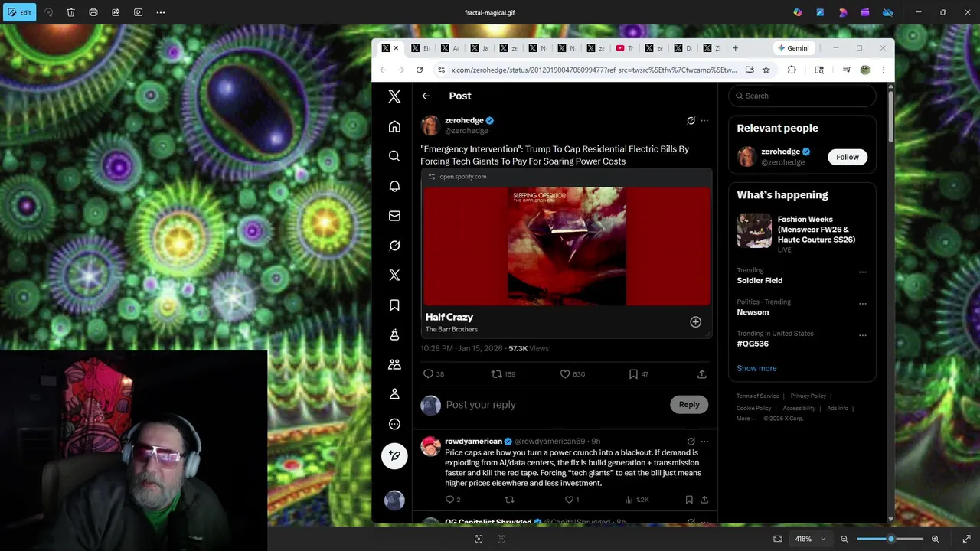The image size is (980, 551).
Task: Repost the rowdyamerican reply
Action: point(509,500)
